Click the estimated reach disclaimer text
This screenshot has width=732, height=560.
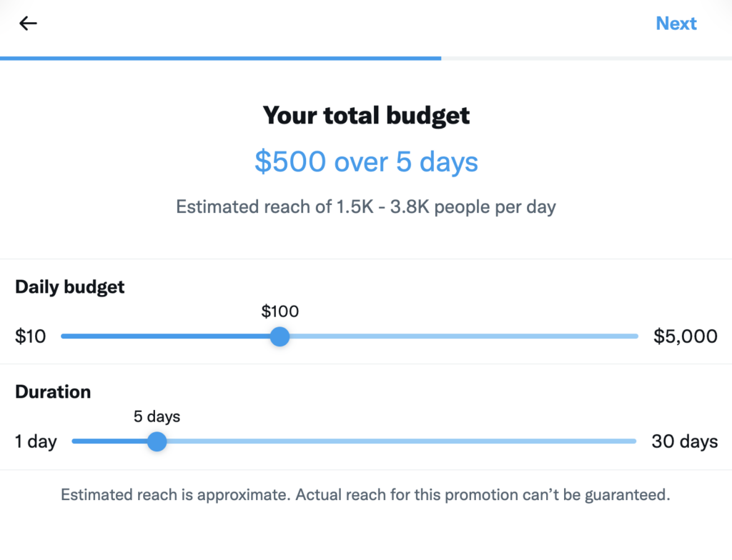[x=366, y=495]
